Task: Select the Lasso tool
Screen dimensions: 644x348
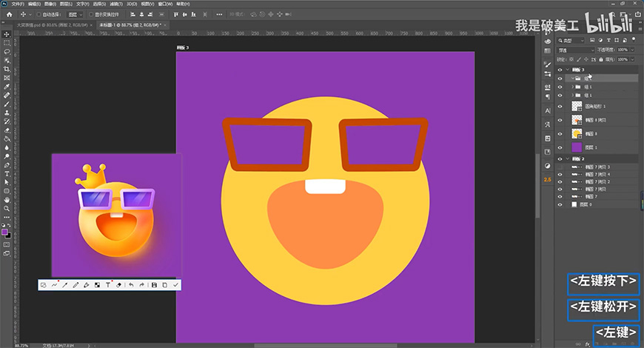Action: (7, 52)
